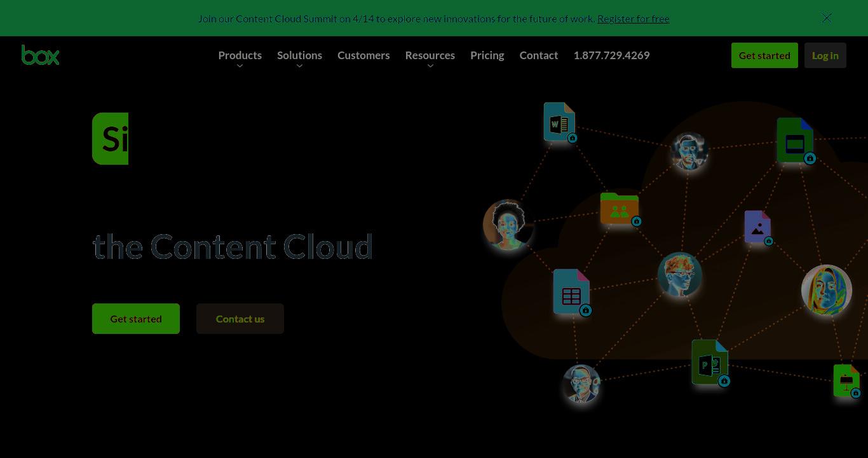Screen dimensions: 868x458
Task: Click the bottom avatar of man with glasses
Action: 581,384
